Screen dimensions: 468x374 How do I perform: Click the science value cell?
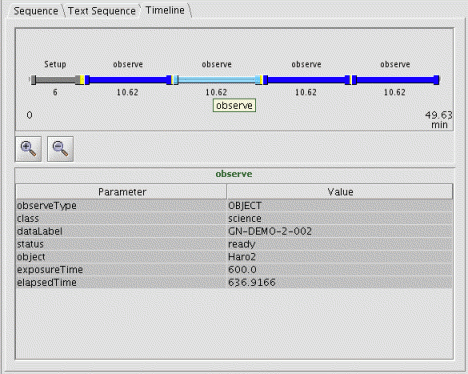coord(340,218)
